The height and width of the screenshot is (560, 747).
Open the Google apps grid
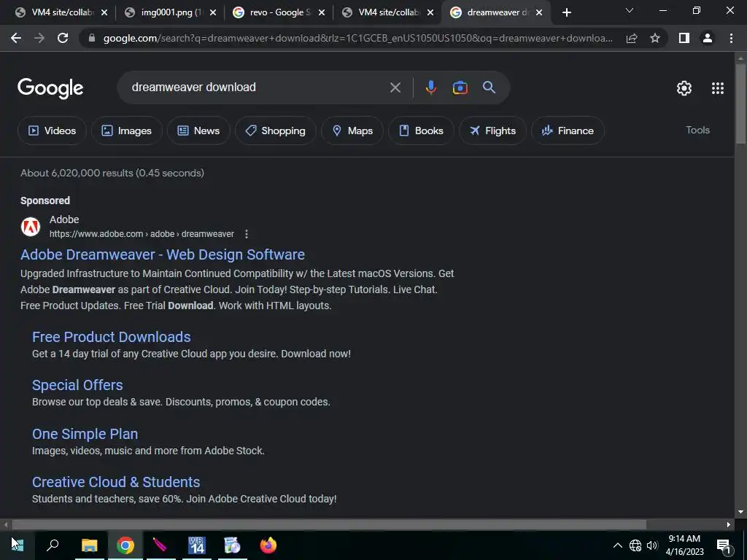pos(718,88)
